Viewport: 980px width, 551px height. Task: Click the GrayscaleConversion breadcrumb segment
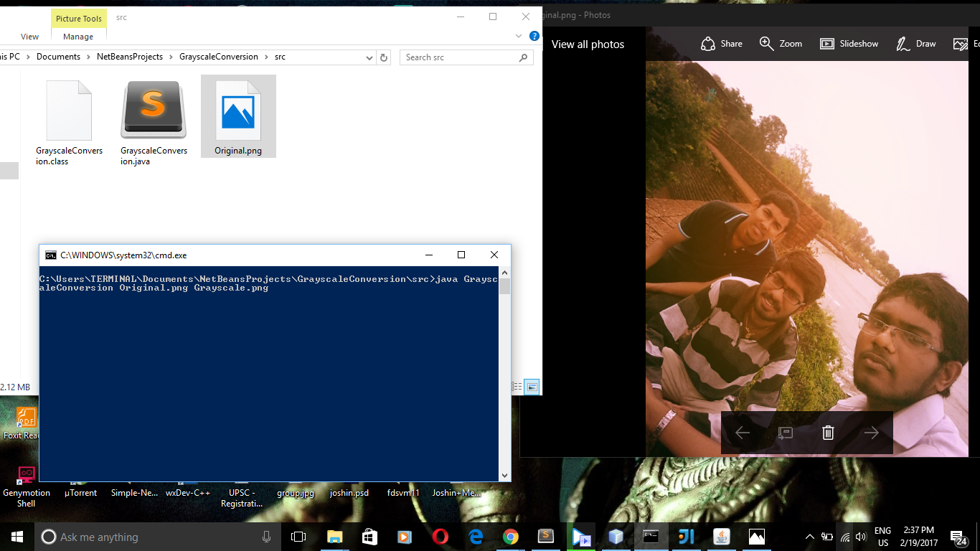[219, 57]
